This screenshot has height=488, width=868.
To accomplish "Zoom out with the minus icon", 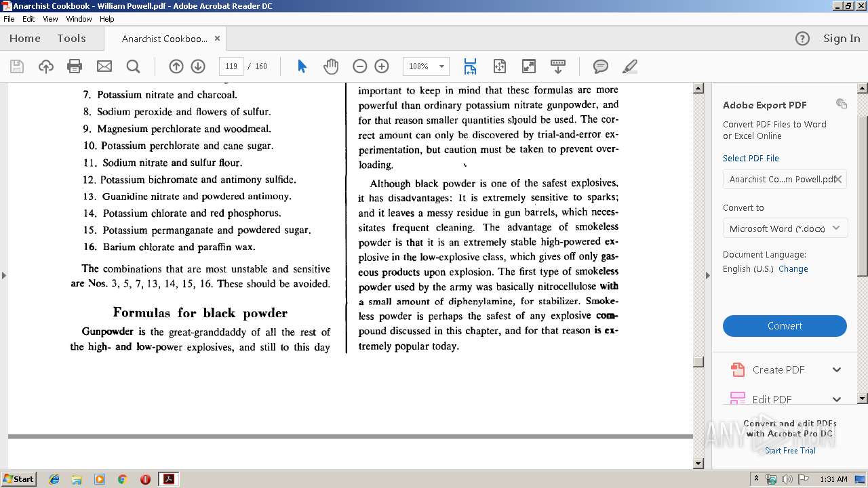I will tap(360, 66).
